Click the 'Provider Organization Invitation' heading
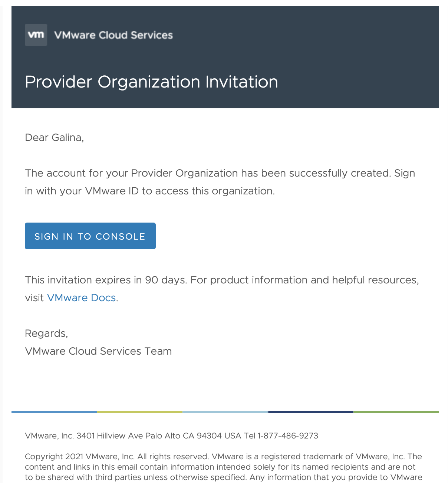Viewport: 448px width, 483px height. [x=151, y=82]
